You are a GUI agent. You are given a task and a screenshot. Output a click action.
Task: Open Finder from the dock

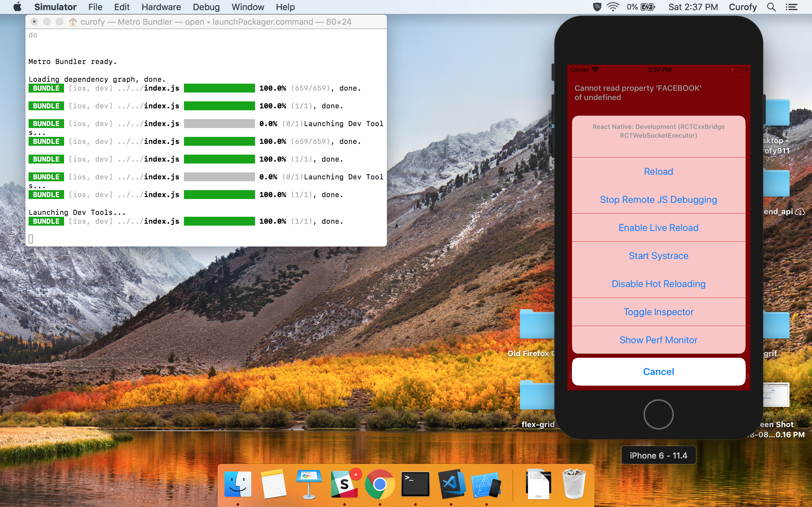click(x=238, y=484)
